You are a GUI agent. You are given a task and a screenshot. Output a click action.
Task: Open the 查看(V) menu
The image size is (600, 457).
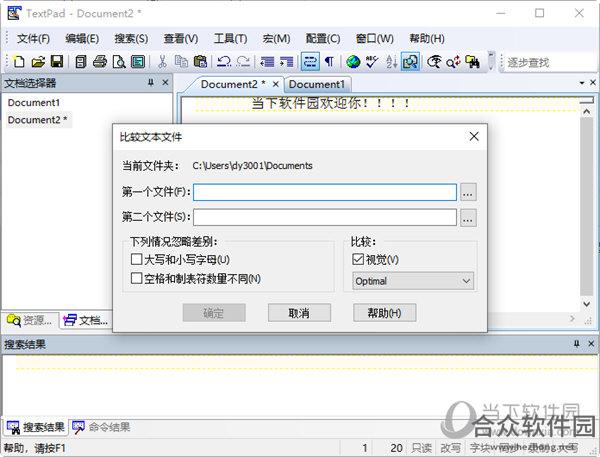tap(181, 38)
